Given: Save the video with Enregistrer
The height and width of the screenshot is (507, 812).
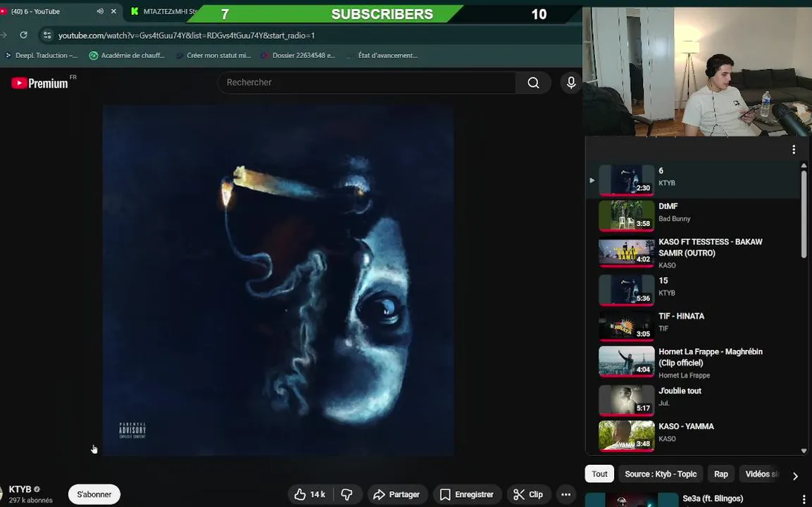Looking at the screenshot, I should click(467, 494).
